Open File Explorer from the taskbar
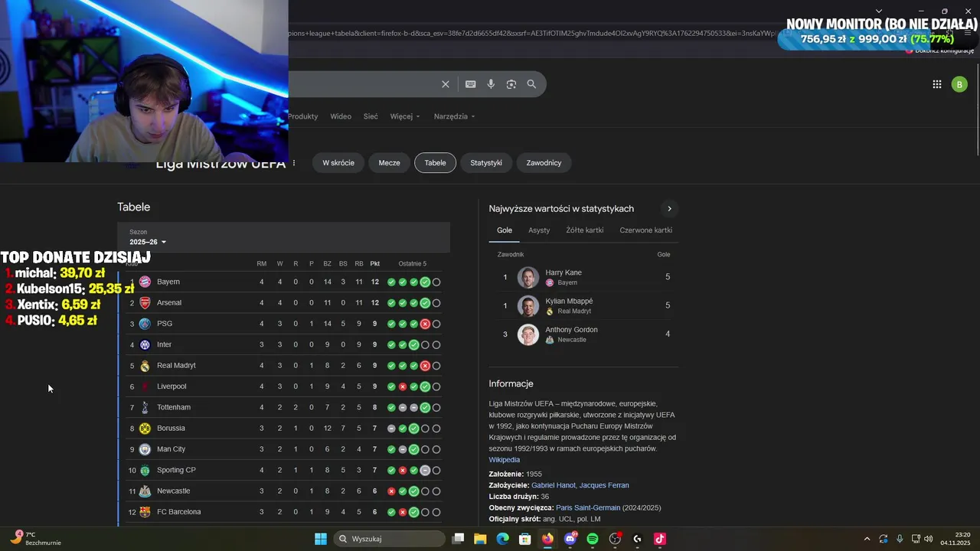This screenshot has width=980, height=551. 480,539
